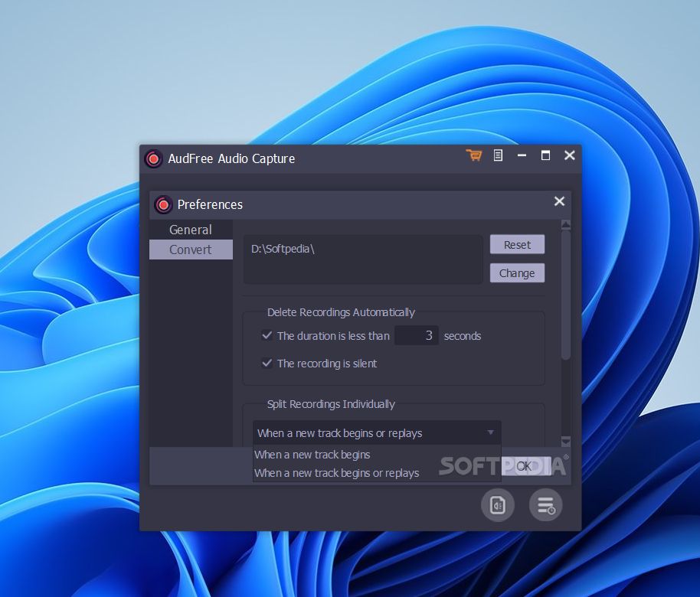
Task: Click the minimize icon in the title bar
Action: [x=522, y=155]
